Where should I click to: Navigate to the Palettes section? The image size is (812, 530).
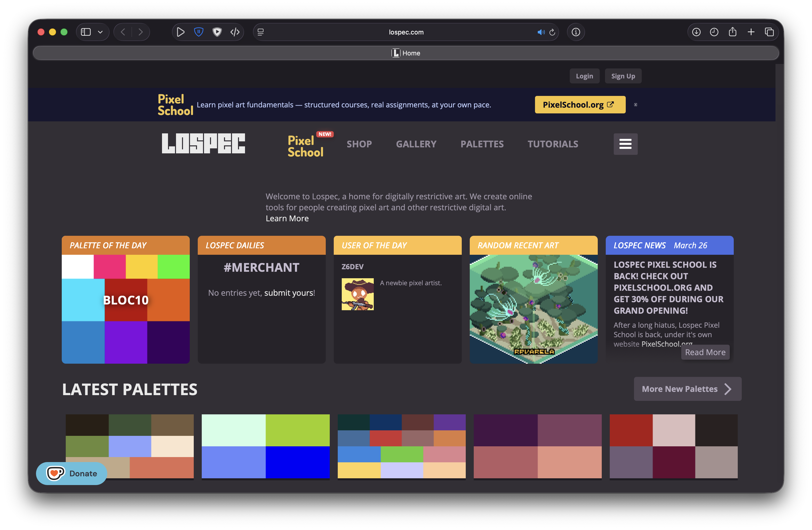click(x=482, y=144)
